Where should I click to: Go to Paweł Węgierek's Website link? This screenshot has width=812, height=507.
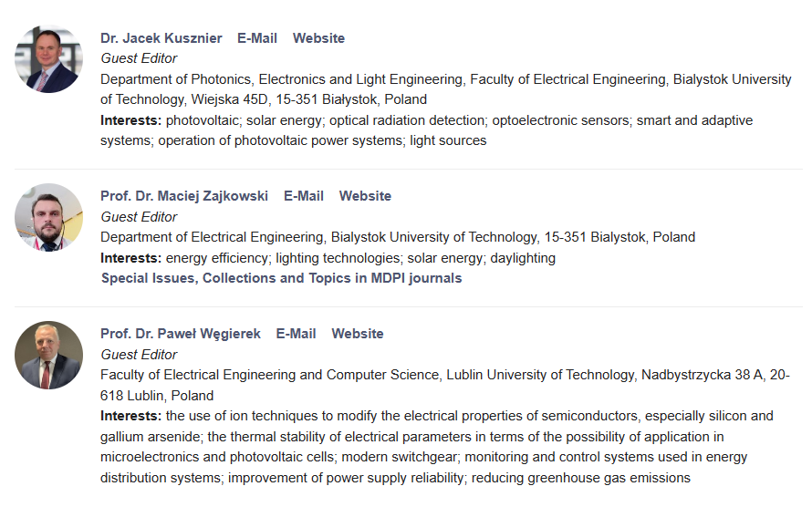[358, 334]
